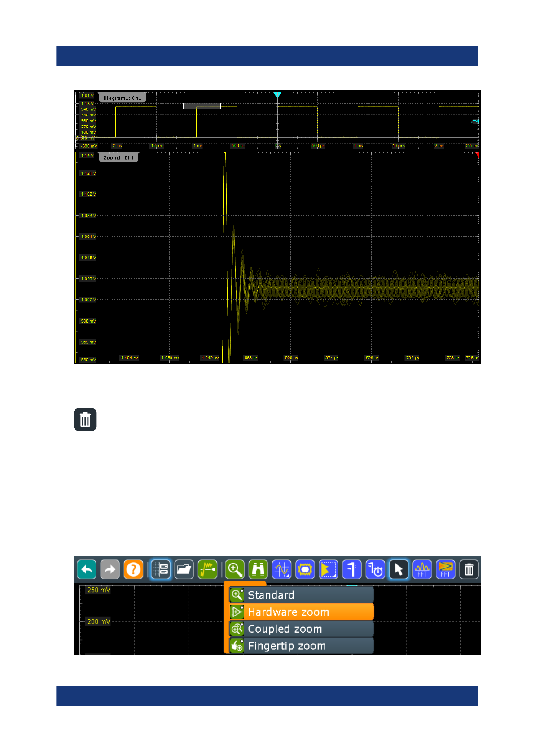Select the Mask test icon

[x=305, y=570]
